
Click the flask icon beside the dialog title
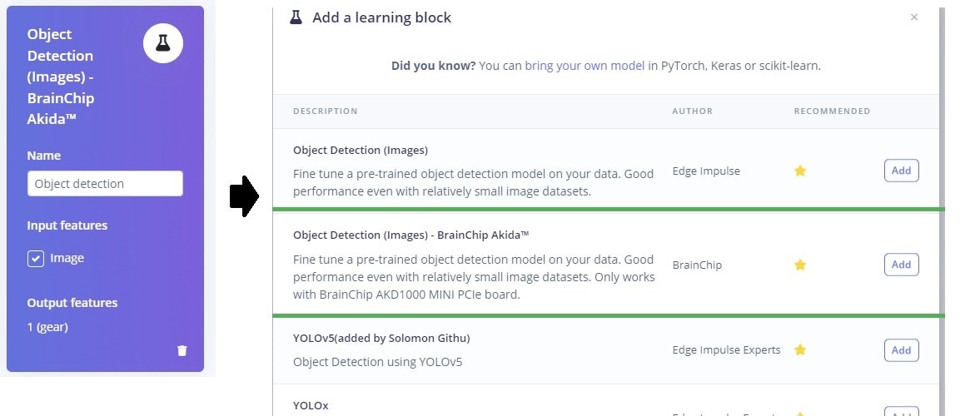pos(296,17)
